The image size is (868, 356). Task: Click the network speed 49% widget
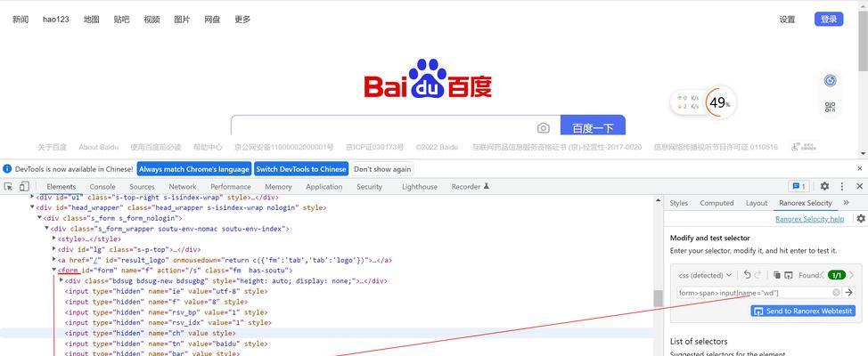click(x=704, y=102)
